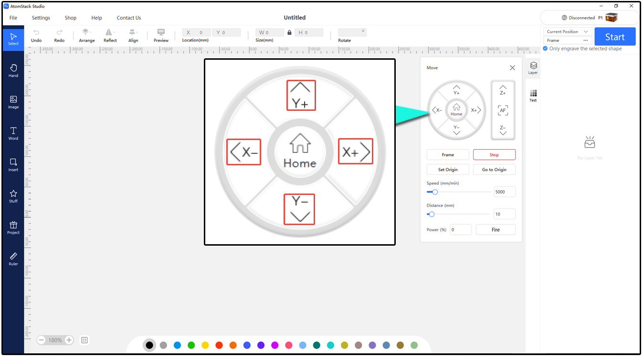Open the Align dropdown

pos(133,36)
